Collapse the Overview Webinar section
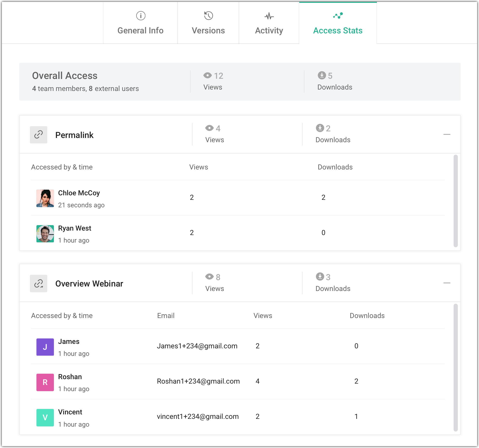 point(447,283)
